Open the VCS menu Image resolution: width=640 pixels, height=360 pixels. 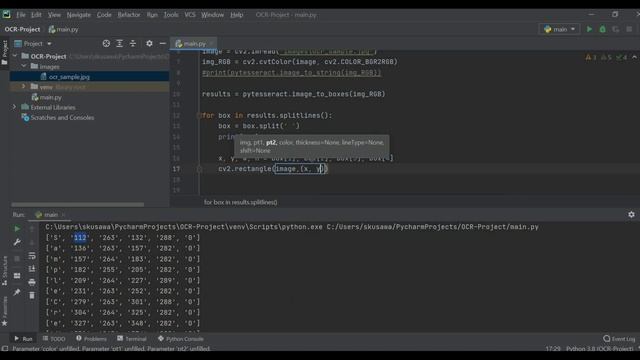pos(190,15)
